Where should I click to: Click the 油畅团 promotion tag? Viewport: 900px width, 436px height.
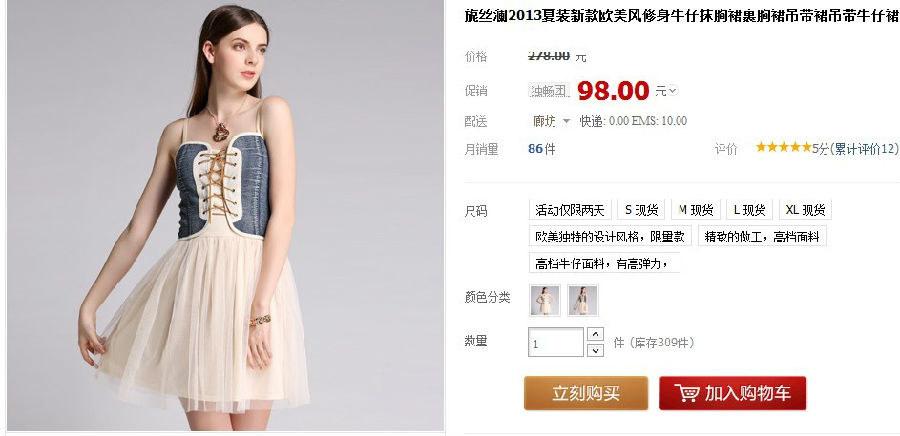(x=549, y=91)
